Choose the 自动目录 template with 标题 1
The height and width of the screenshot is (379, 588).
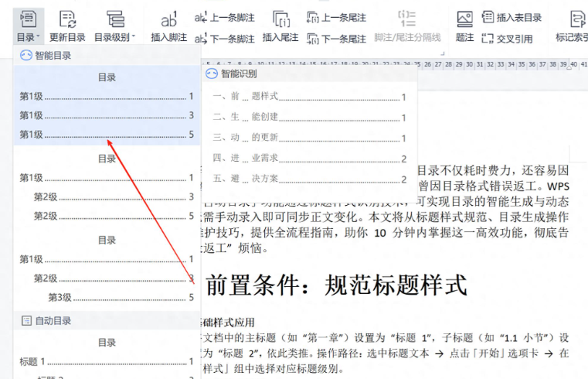click(x=107, y=357)
